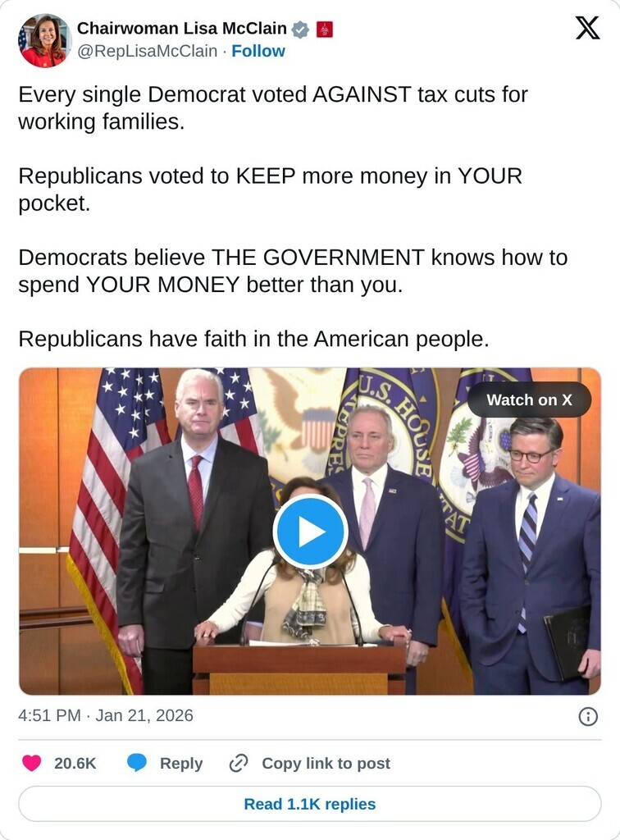Image resolution: width=620 pixels, height=840 pixels.
Task: Click the chain link copy icon
Action: click(239, 763)
